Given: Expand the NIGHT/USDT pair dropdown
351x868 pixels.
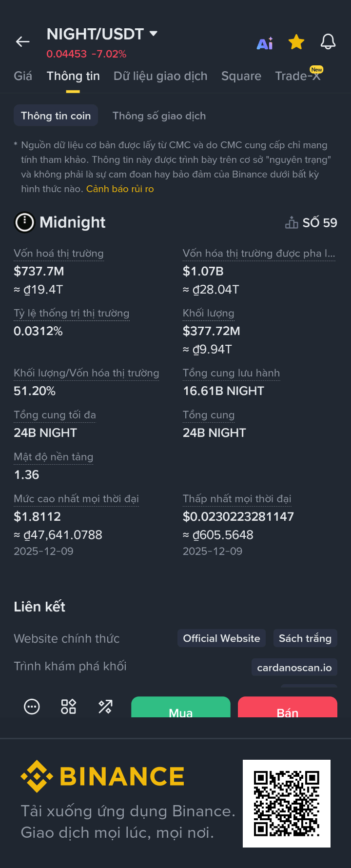Looking at the screenshot, I should pos(153,34).
